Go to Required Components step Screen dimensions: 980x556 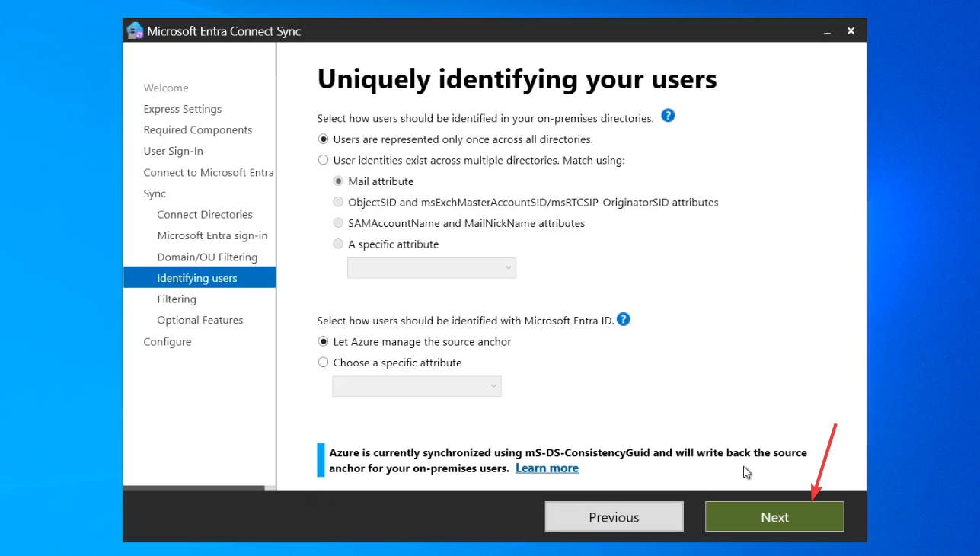coord(198,130)
